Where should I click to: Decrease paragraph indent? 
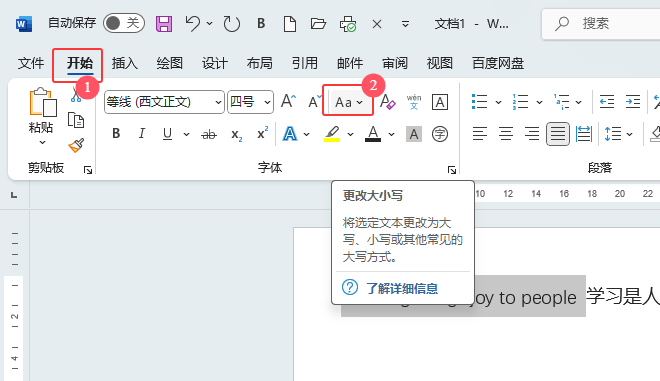tap(607, 102)
